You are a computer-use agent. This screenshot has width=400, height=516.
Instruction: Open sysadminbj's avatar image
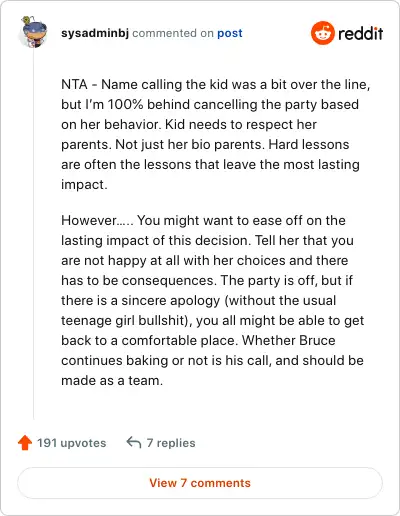point(34,32)
